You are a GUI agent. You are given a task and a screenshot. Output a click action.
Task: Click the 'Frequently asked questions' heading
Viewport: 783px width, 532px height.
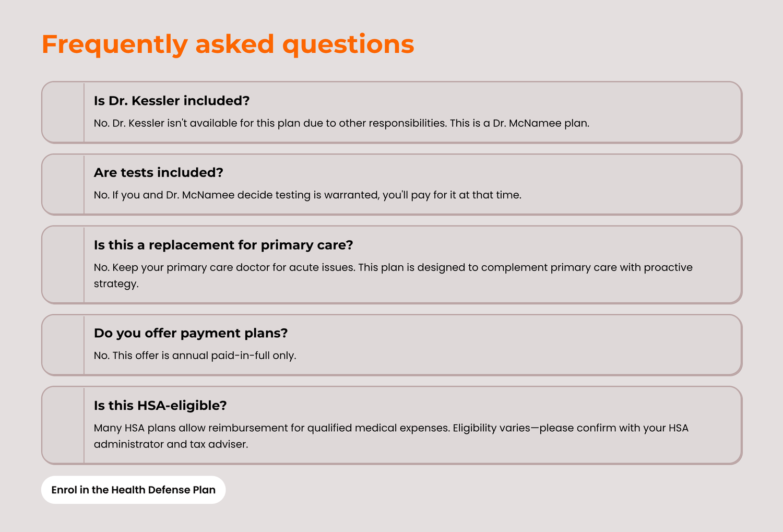coord(228,44)
